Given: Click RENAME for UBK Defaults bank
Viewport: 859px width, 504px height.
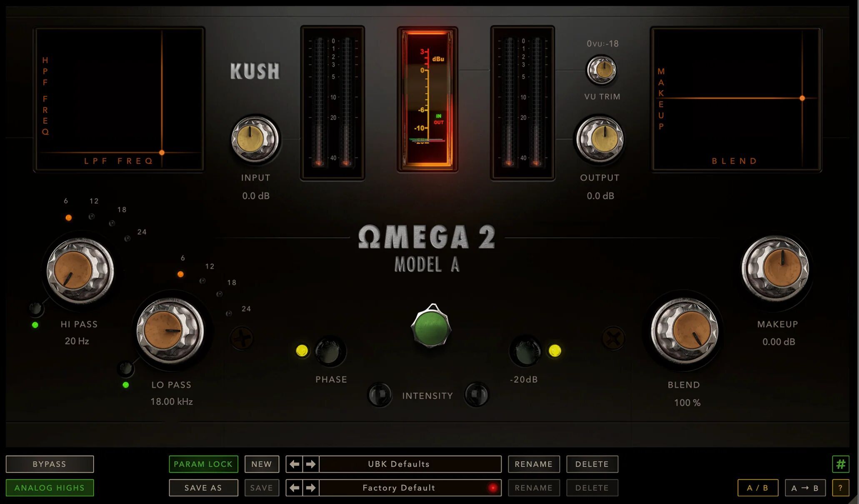Looking at the screenshot, I should pos(534,464).
